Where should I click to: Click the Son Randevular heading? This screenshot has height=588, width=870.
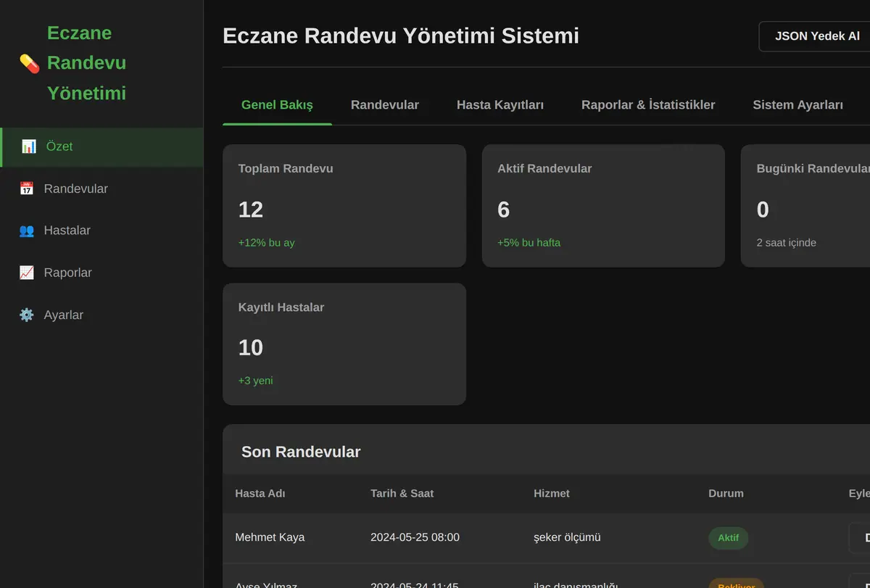click(301, 452)
